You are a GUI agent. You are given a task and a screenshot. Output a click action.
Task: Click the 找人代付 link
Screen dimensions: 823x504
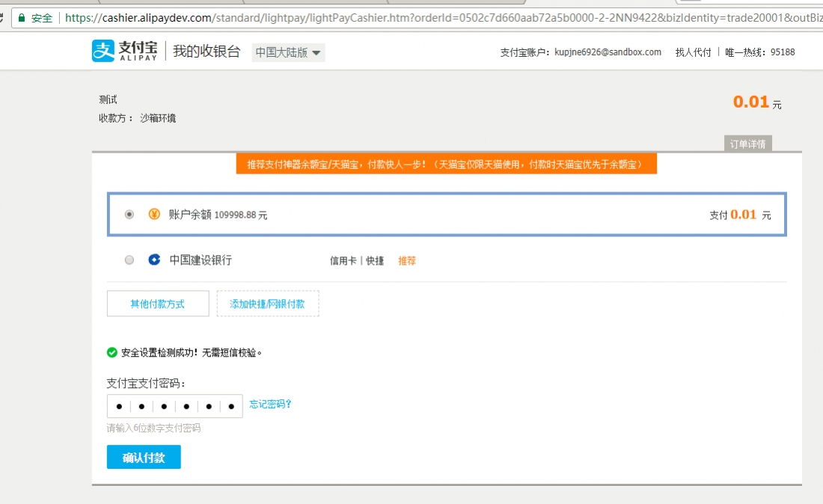[693, 52]
